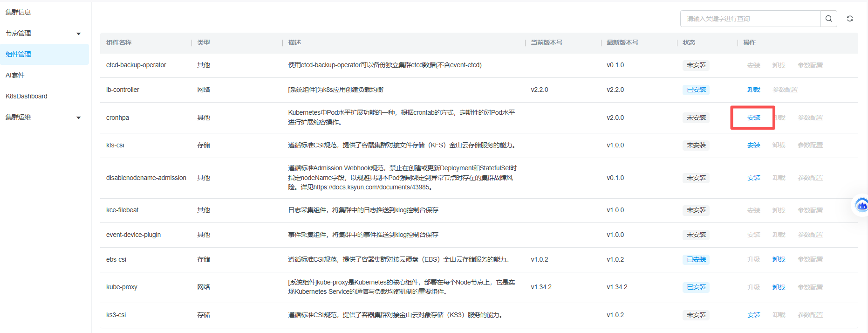Click latest version v2.0.0 of cronhpa
Viewport: 868px width, 333px height.
coord(615,118)
